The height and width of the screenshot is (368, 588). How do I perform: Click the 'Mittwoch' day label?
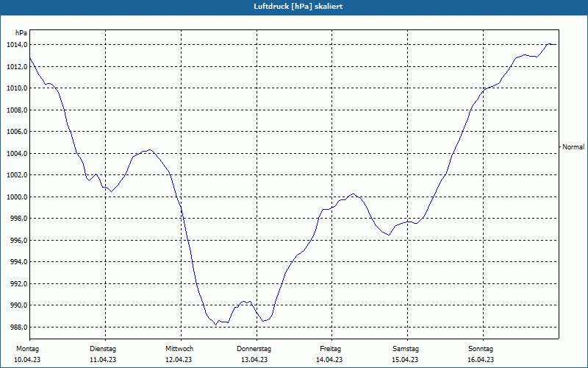(179, 349)
